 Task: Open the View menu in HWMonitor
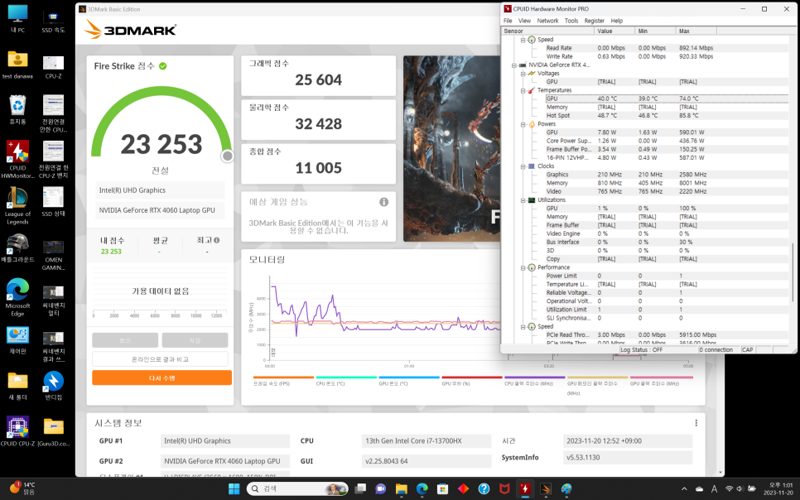point(524,21)
